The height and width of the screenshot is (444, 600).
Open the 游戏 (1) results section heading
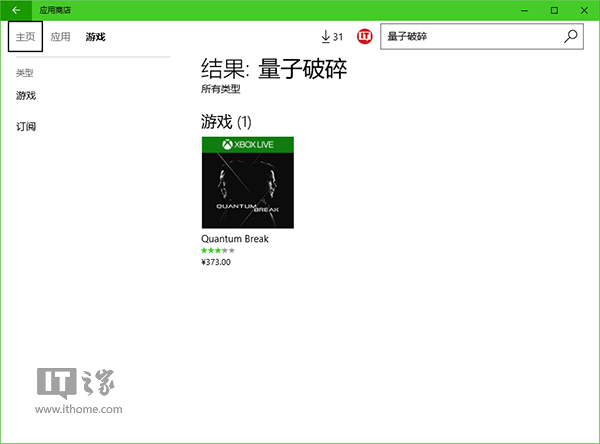pos(226,122)
